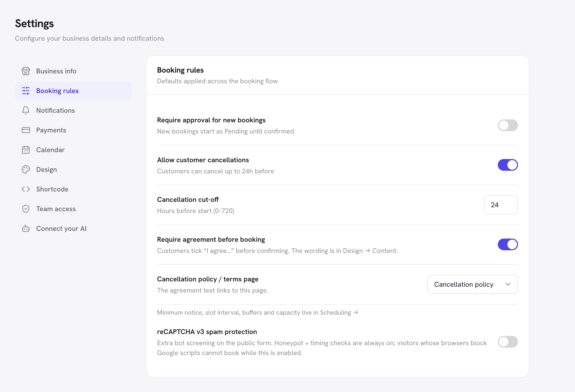Viewport: 575px width, 392px height.
Task: Open the Shortcode section
Action: click(73, 189)
